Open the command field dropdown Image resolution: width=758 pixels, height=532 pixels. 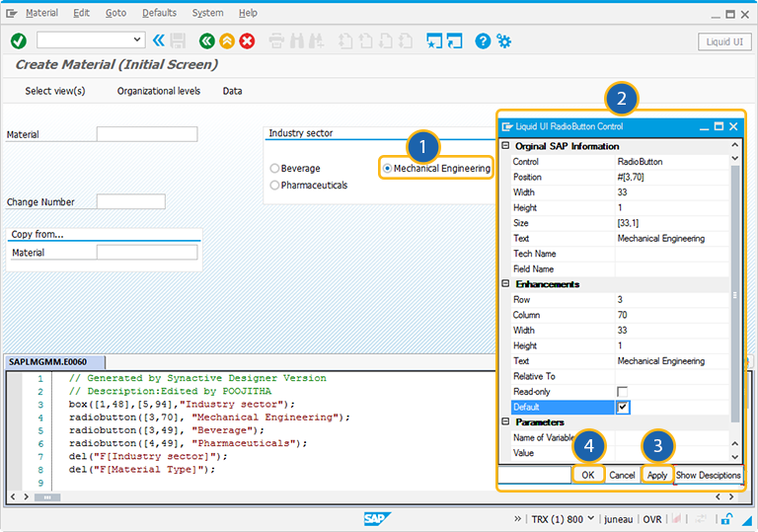(x=137, y=39)
